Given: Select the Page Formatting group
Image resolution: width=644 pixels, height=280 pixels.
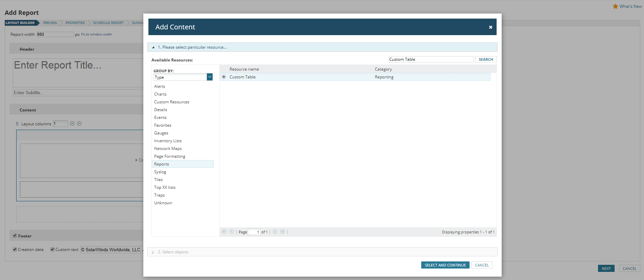Looking at the screenshot, I should pos(170,156).
